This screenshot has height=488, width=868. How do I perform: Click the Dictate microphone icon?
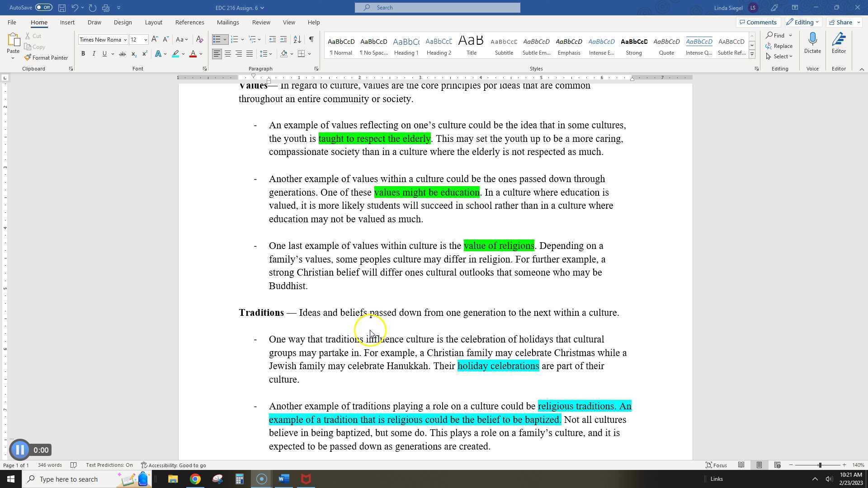pos(812,40)
